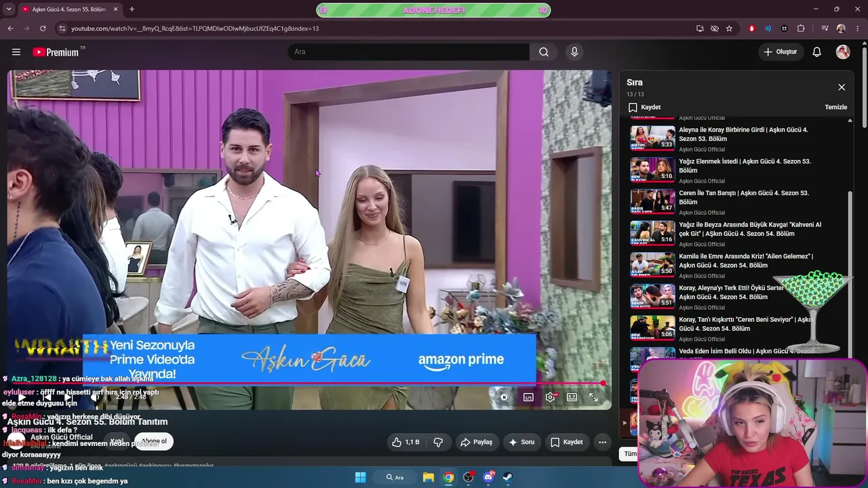Go back in browser history
Screen dimensions: 868x488
point(10,28)
